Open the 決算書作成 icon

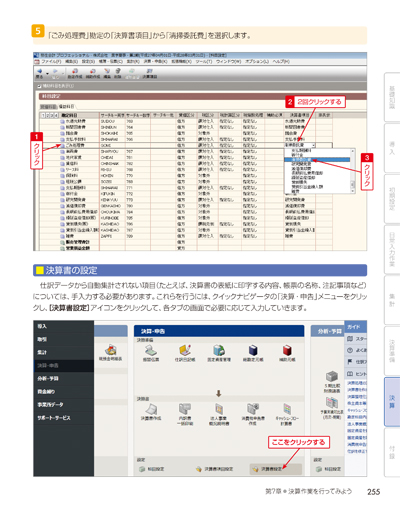click(x=151, y=412)
